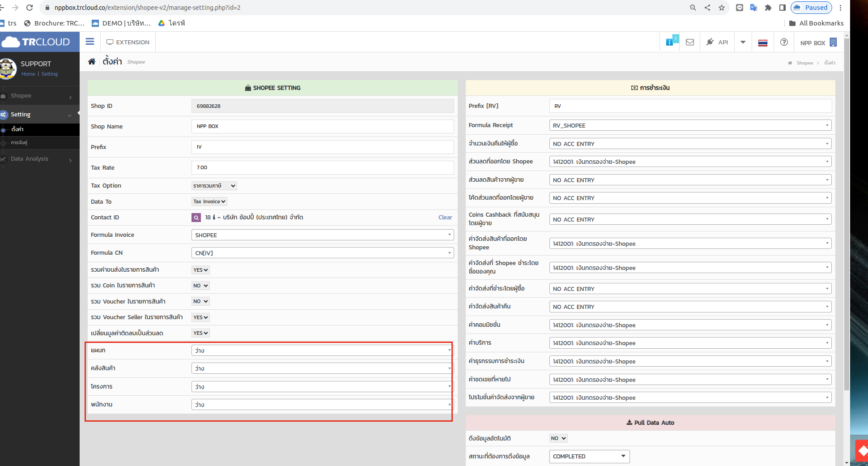868x466 pixels.
Task: Open the คลังสินค้า dropdown
Action: (323, 368)
